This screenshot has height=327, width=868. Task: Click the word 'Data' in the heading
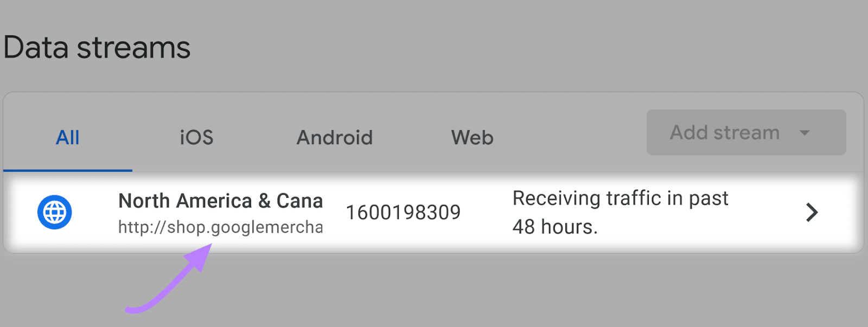[x=36, y=48]
